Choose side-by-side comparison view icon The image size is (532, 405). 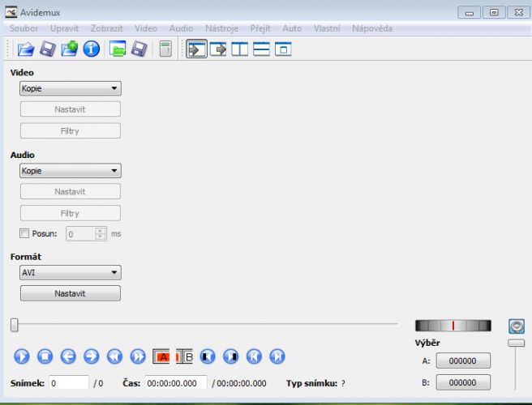(240, 49)
